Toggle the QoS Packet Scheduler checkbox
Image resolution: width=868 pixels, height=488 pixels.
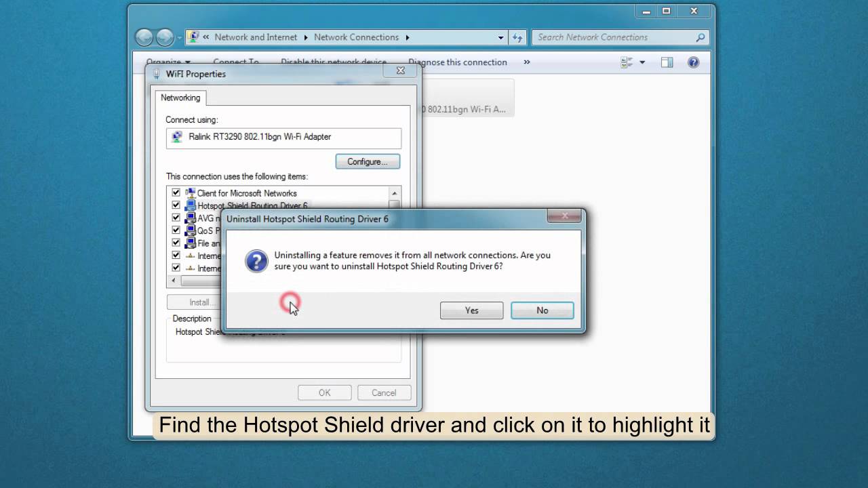pyautogui.click(x=176, y=230)
